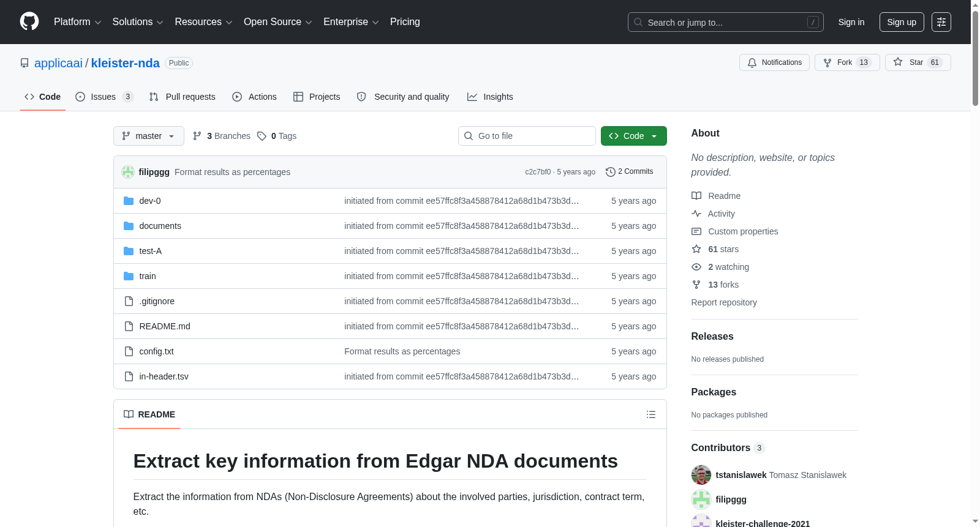Image resolution: width=980 pixels, height=527 pixels.
Task: Open the green Code dropdown button
Action: [634, 136]
